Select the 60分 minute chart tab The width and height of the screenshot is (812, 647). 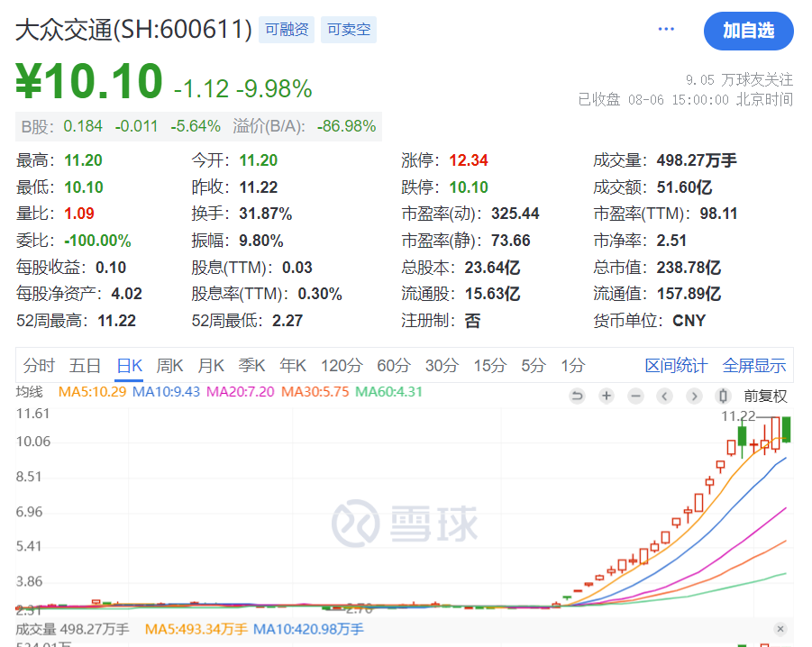pyautogui.click(x=393, y=365)
